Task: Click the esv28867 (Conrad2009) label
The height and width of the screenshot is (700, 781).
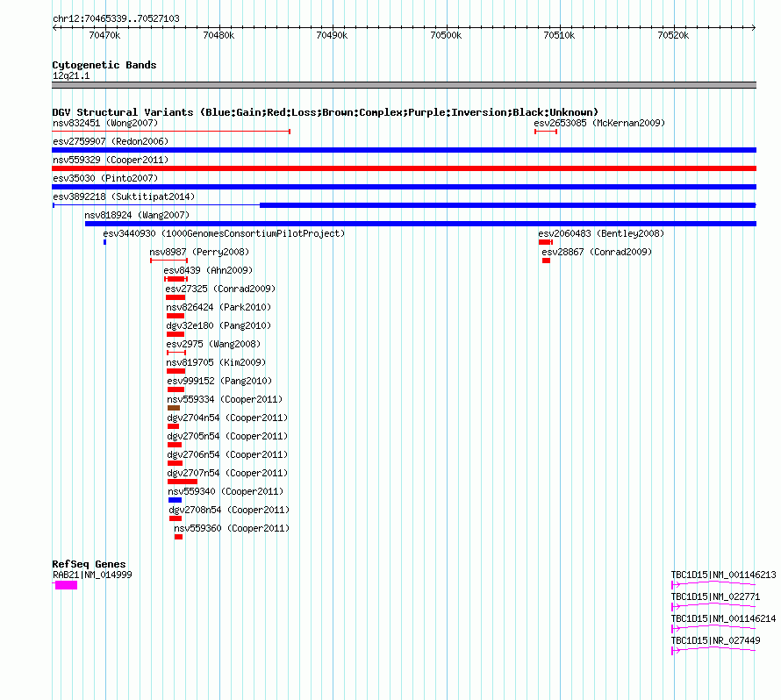Action: (597, 252)
